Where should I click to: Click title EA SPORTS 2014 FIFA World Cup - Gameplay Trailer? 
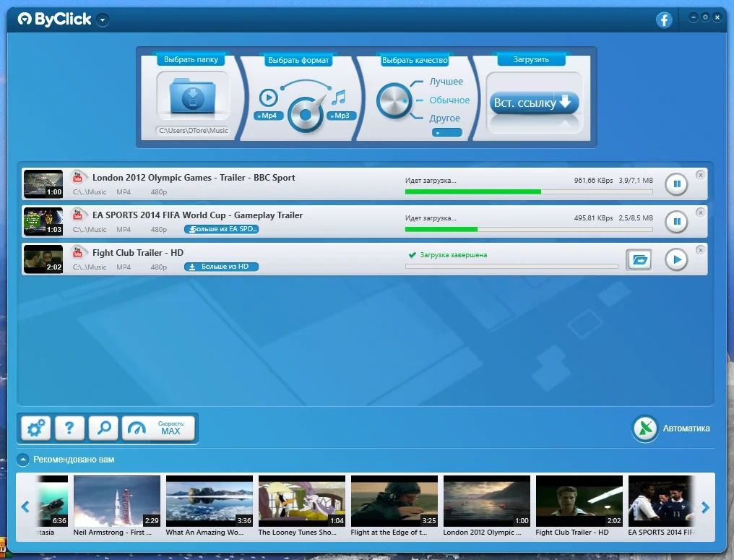197,215
